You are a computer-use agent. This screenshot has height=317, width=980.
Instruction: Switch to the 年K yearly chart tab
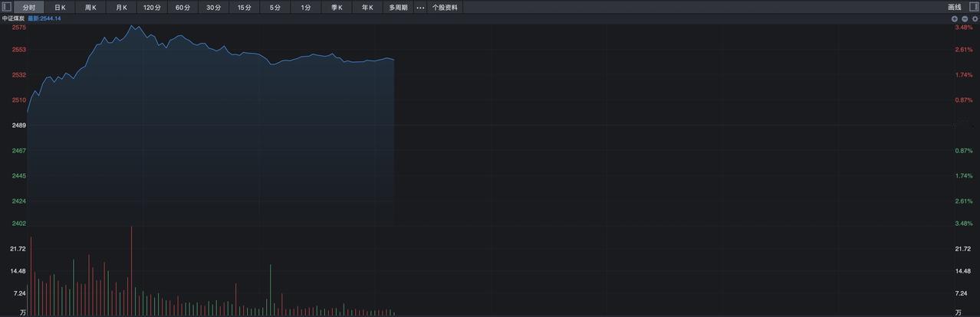click(367, 8)
